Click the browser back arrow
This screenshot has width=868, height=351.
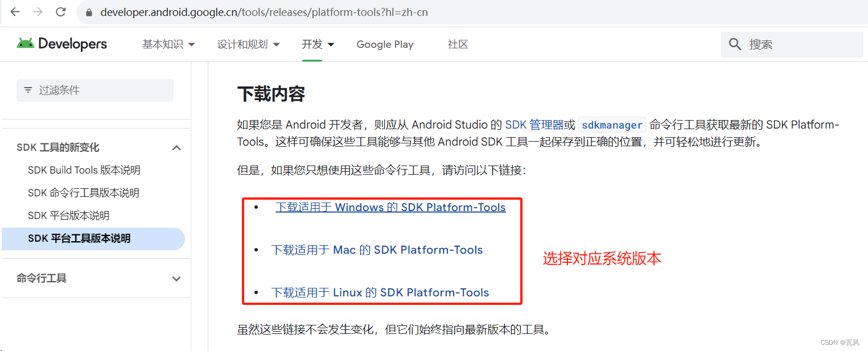click(15, 12)
